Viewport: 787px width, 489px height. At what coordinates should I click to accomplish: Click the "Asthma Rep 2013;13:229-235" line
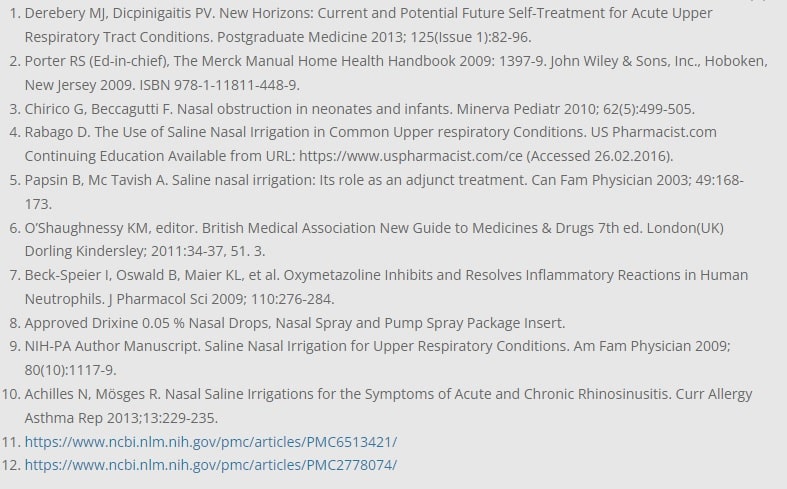point(121,418)
